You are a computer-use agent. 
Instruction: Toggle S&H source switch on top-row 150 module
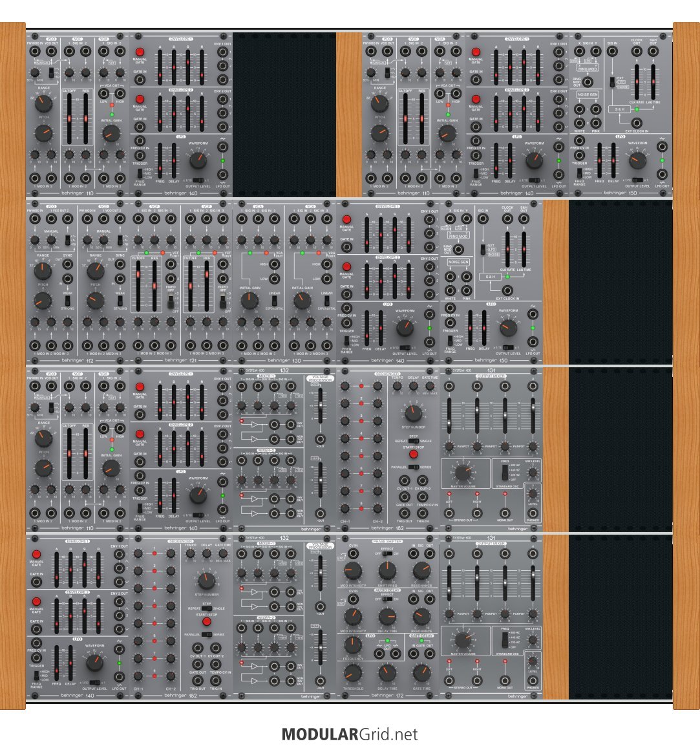pos(612,81)
